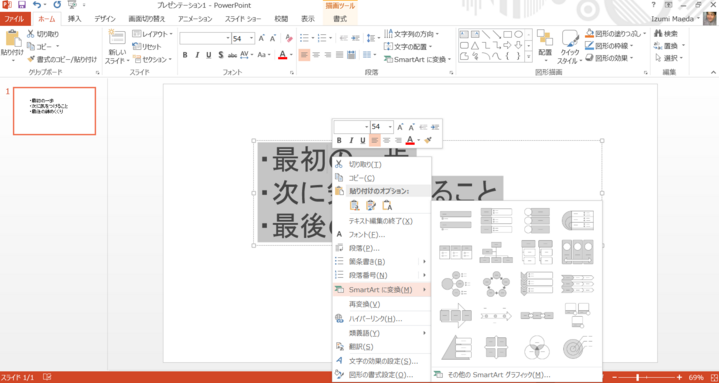Click the 69% zoom level
The image size is (719, 383).
pos(696,377)
